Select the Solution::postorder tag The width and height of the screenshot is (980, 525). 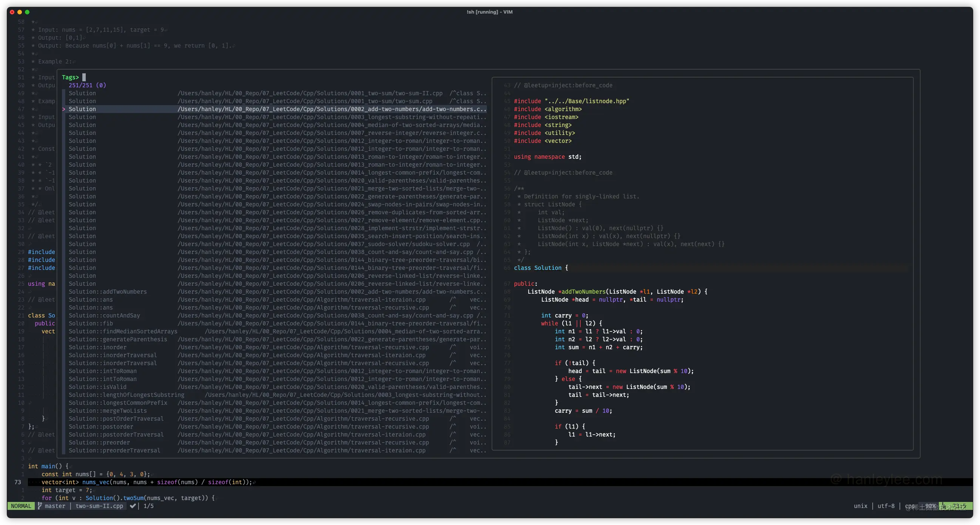(x=274, y=427)
